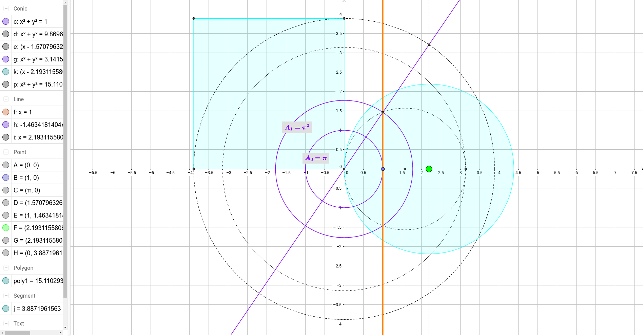Viewport: 644px width, 336px height.
Task: Click the A₀ = π text label
Action: tap(316, 158)
